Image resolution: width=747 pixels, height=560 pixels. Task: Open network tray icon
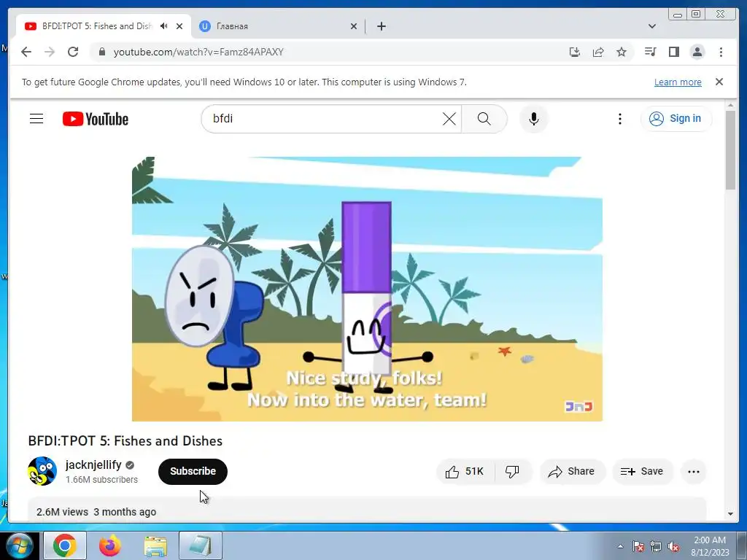[656, 546]
